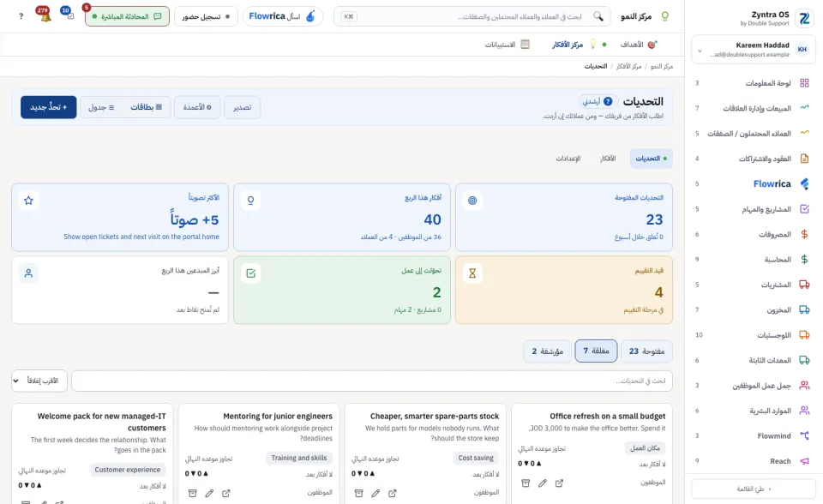Open the Flowrica sidebar icon
Image resolution: width=823 pixels, height=504 pixels.
(x=804, y=183)
